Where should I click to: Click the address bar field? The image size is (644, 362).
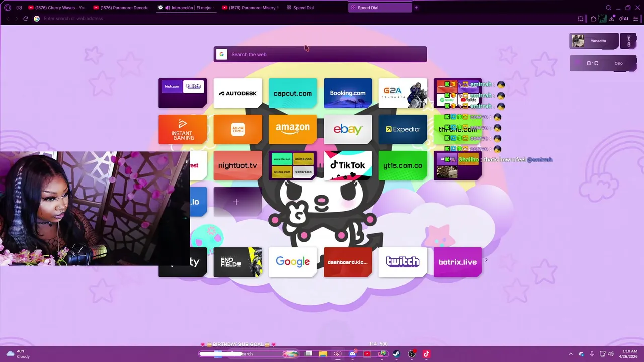coord(302,19)
